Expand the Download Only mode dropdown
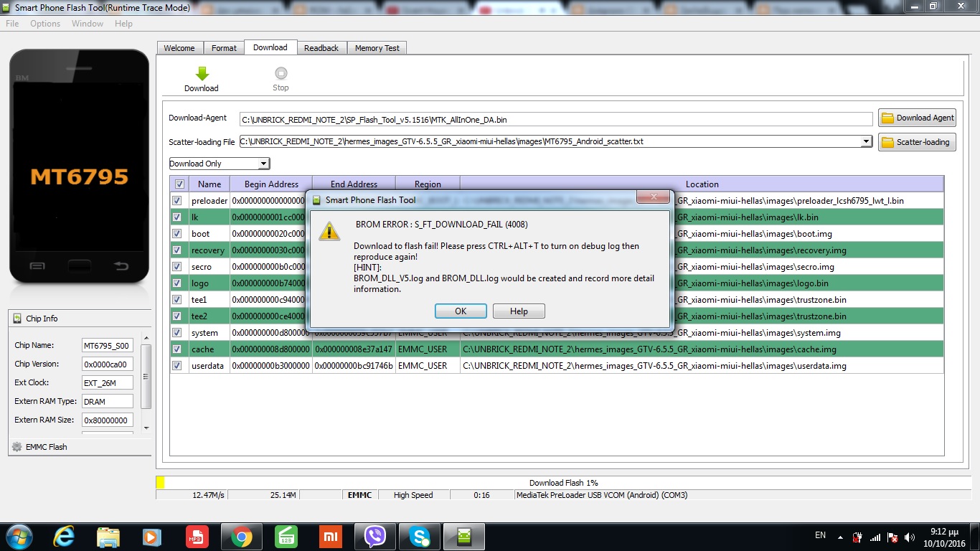Image resolution: width=980 pixels, height=551 pixels. pyautogui.click(x=264, y=164)
